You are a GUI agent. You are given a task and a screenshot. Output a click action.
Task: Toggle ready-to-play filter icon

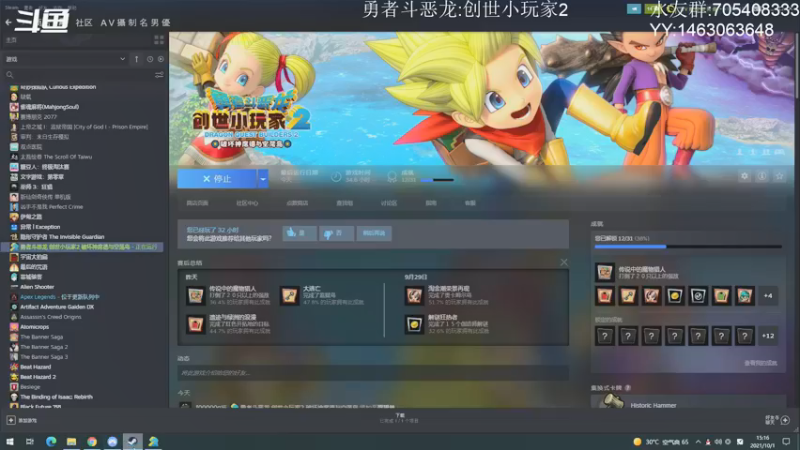161,59
